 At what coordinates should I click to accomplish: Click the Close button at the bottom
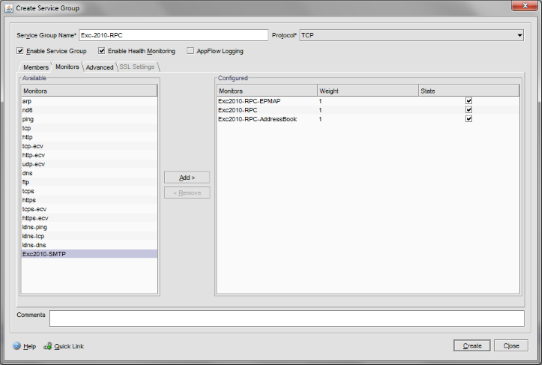(511, 346)
